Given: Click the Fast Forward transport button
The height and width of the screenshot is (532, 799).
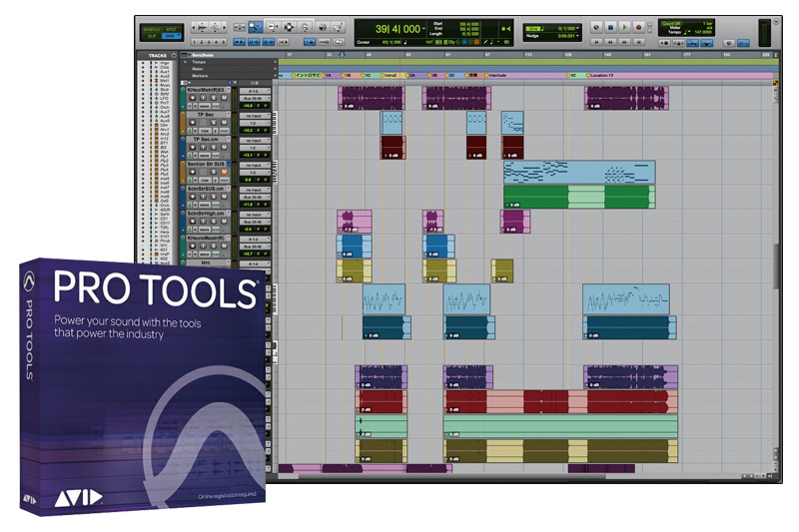Looking at the screenshot, I should point(624,42).
